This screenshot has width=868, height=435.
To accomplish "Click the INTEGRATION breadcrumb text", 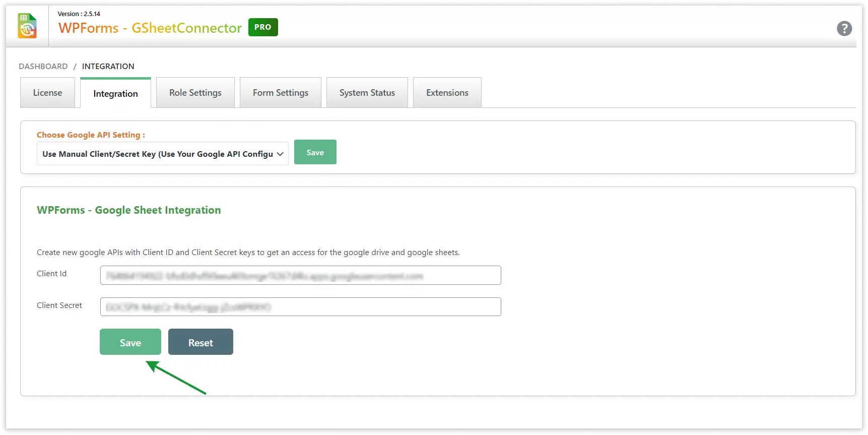I will click(x=108, y=66).
